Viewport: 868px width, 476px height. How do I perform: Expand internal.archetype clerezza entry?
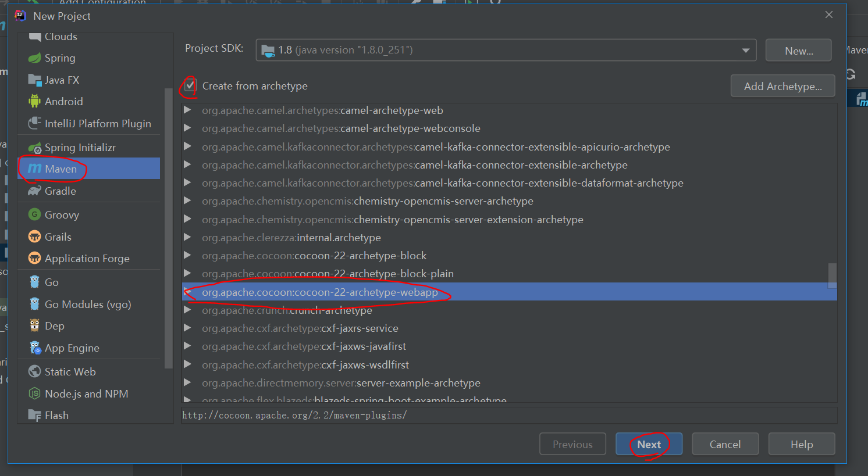click(x=187, y=238)
